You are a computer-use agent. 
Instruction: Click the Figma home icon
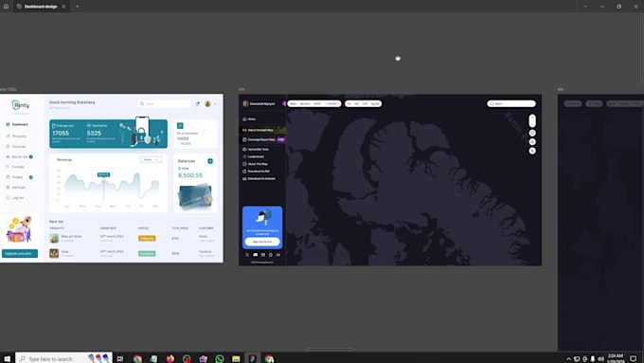coord(6,7)
